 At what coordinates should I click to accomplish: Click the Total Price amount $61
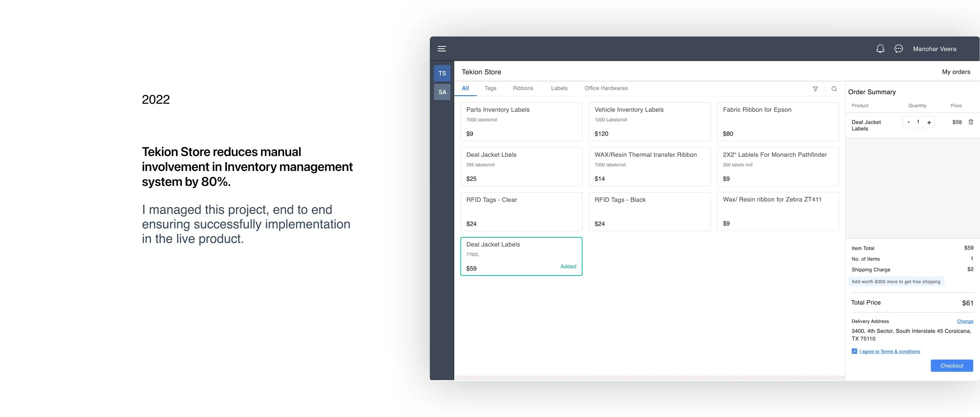[967, 303]
